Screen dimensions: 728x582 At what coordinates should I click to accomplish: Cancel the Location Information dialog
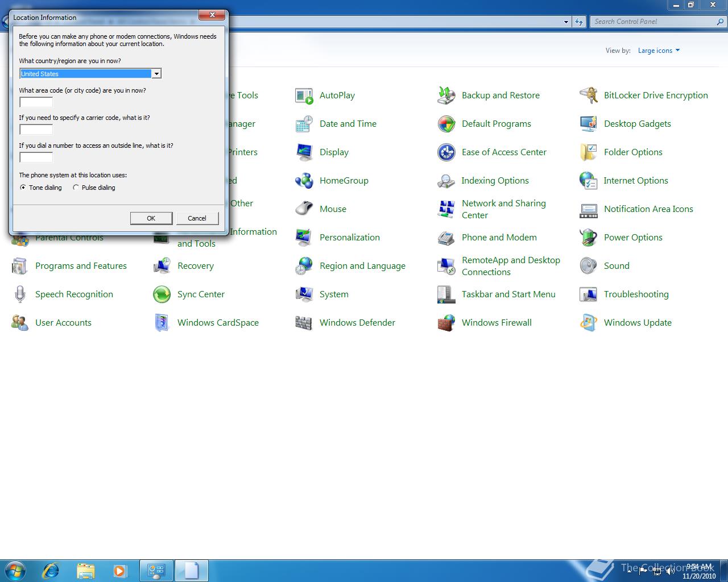tap(197, 218)
